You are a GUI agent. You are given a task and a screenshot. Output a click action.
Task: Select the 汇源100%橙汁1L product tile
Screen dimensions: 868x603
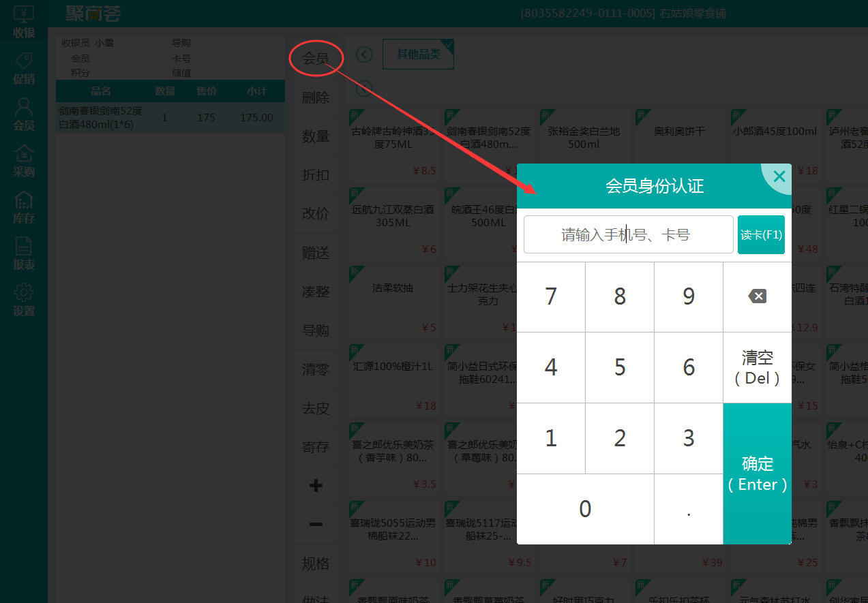point(393,380)
